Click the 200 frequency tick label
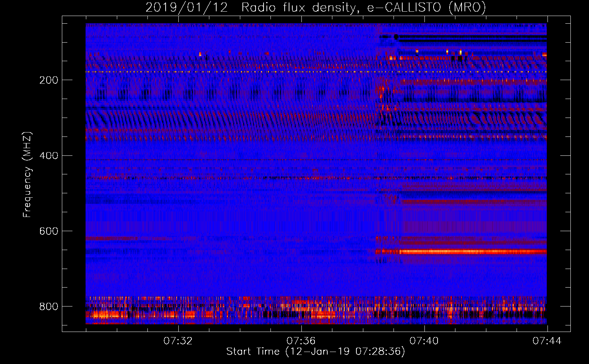Image resolution: width=589 pixels, height=364 pixels. [48, 80]
